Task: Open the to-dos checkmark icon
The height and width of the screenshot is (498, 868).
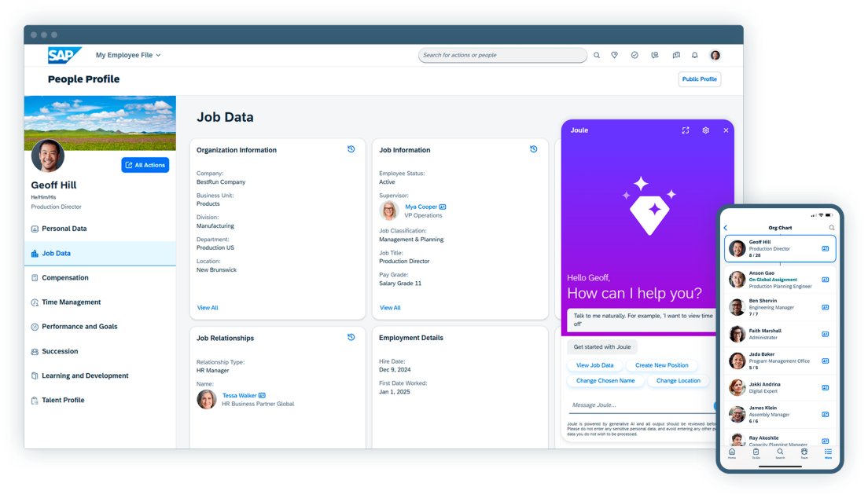Action: coord(634,55)
